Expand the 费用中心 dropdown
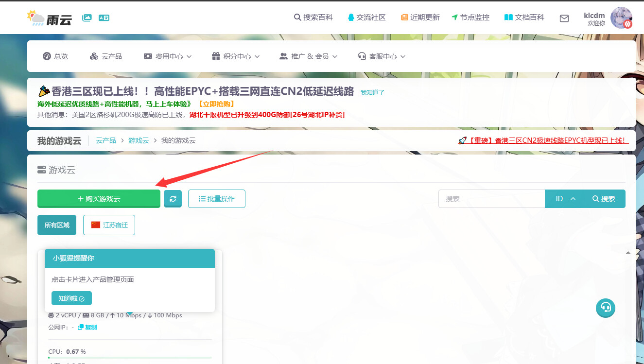The width and height of the screenshot is (644, 364). [168, 56]
